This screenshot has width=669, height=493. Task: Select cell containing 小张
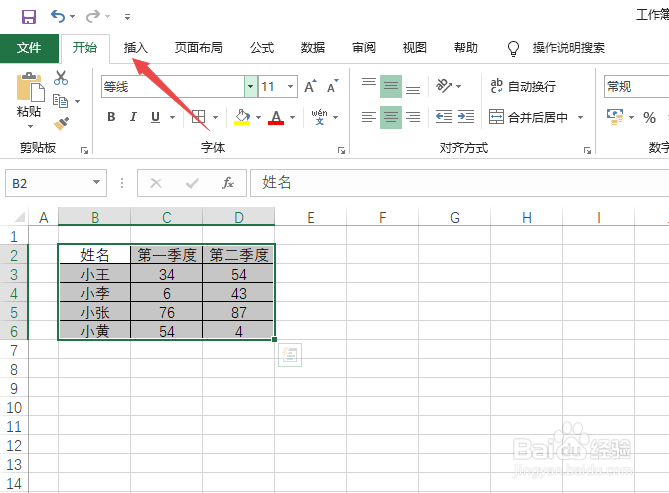(94, 312)
